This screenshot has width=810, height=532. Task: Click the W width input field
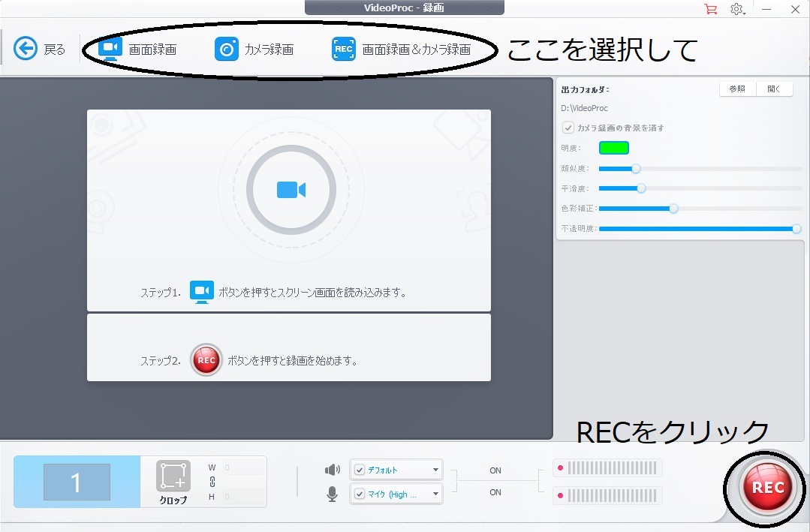243,467
